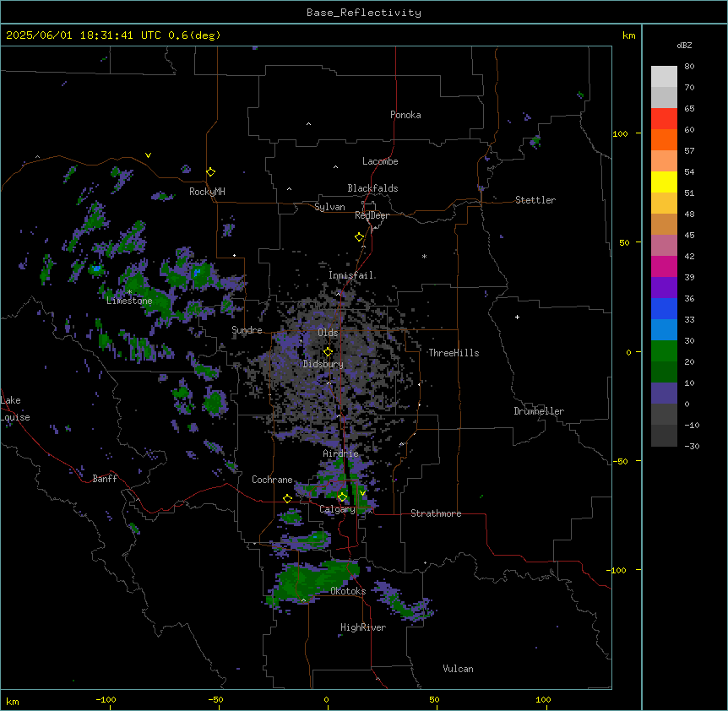Click the yellow V marker just east of Calgary

tap(362, 493)
